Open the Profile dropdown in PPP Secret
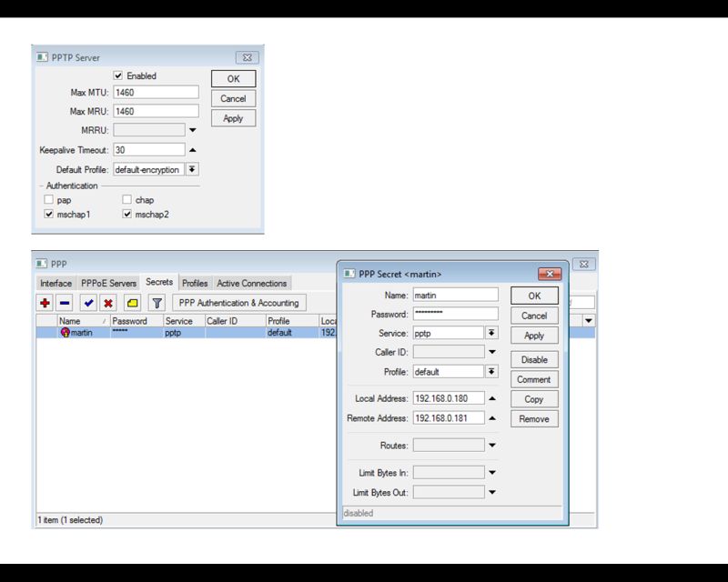The image size is (728, 582). click(x=491, y=371)
